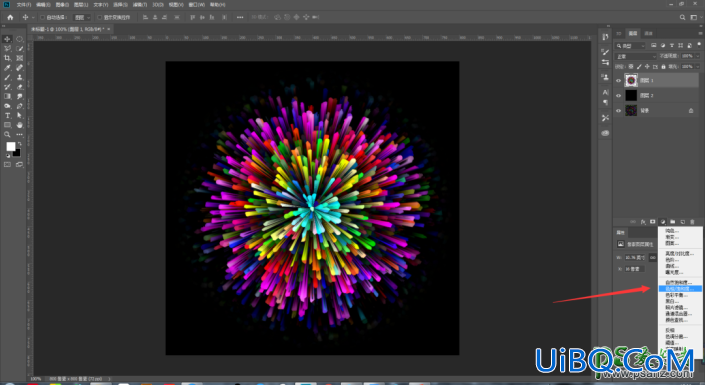Expand the more options ellipsis in options bar

pyautogui.click(x=240, y=18)
